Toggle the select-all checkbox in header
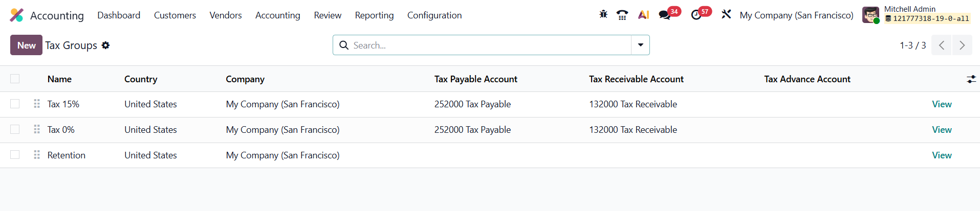Image resolution: width=980 pixels, height=211 pixels. [x=15, y=79]
